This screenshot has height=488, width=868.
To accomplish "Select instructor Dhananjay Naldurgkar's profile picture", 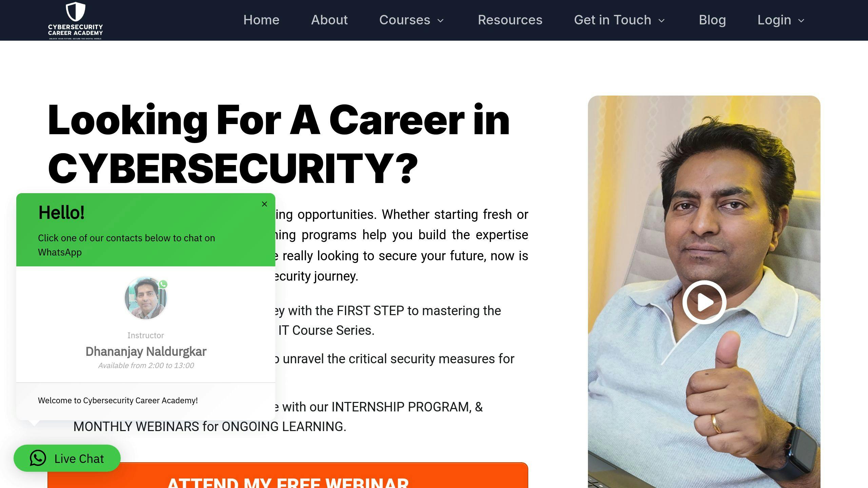I will [145, 298].
